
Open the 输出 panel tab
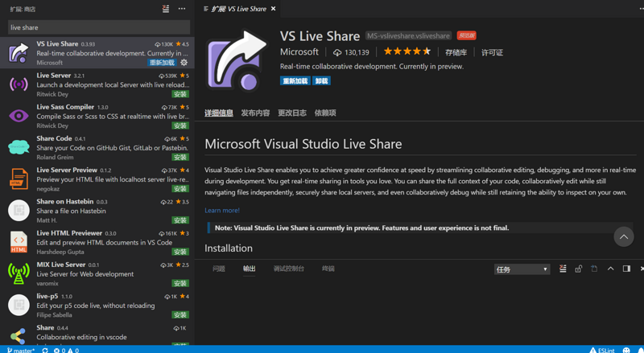coord(250,269)
